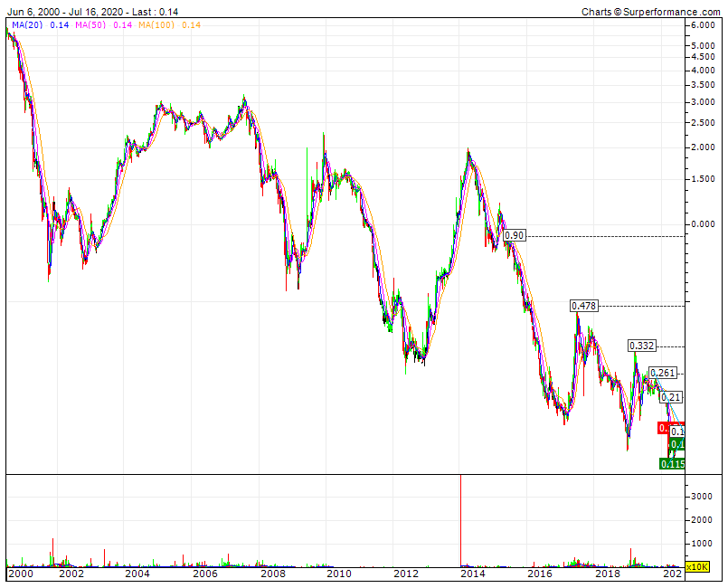Viewport: 728px width, 588px height.
Task: Select year 2010 on the time axis
Action: [339, 574]
